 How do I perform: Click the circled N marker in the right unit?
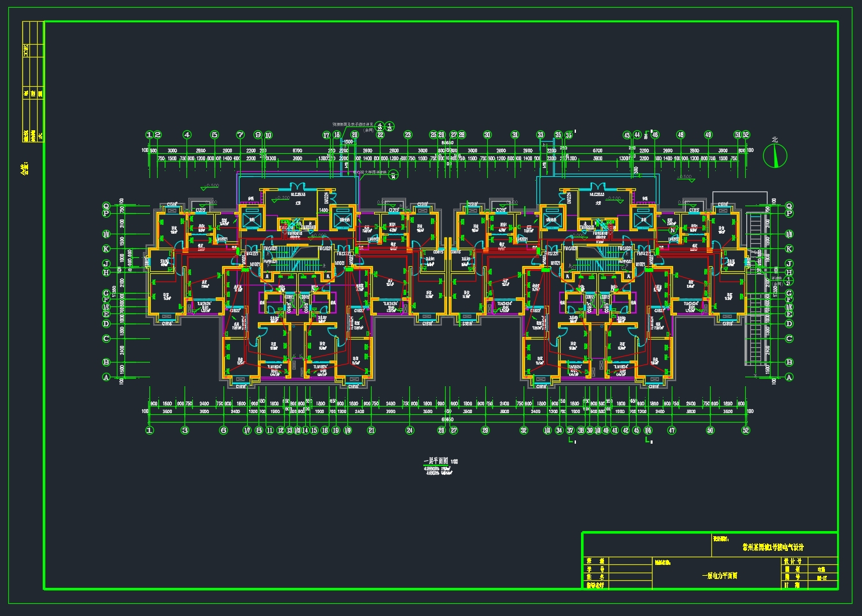(x=672, y=230)
